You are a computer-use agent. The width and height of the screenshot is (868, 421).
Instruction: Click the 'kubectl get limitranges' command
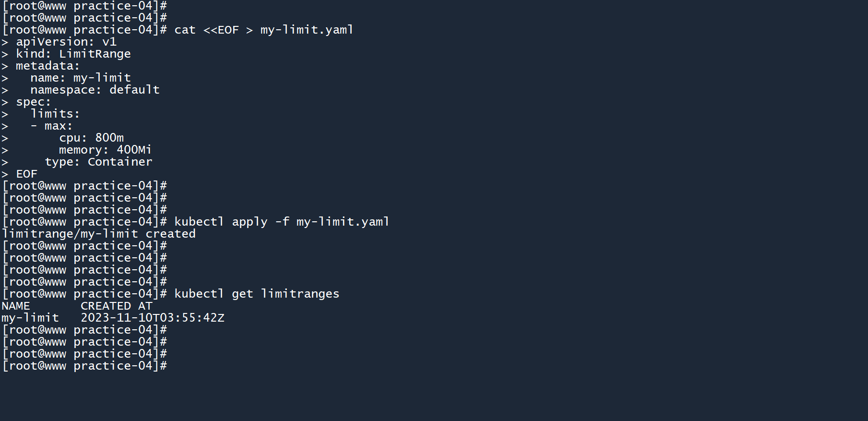coord(257,294)
